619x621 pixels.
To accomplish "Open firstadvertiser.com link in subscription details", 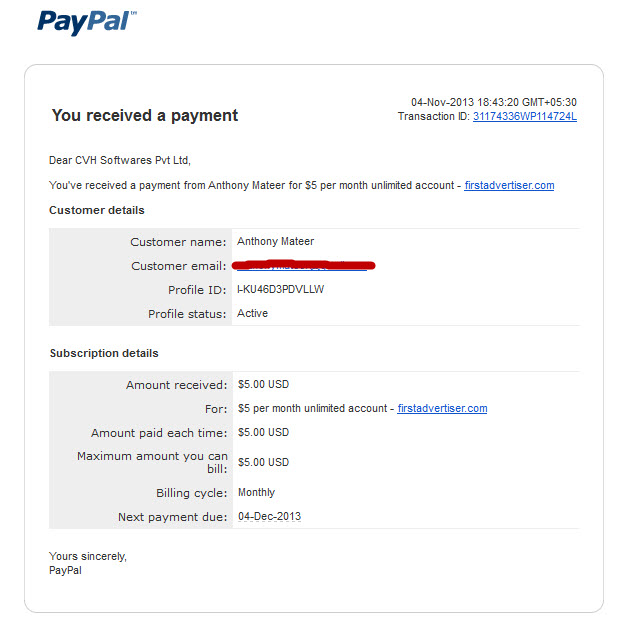I will tap(442, 408).
